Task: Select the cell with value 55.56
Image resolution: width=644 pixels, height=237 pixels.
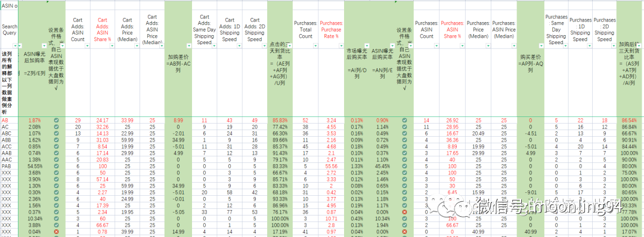Action: pyautogui.click(x=332, y=165)
